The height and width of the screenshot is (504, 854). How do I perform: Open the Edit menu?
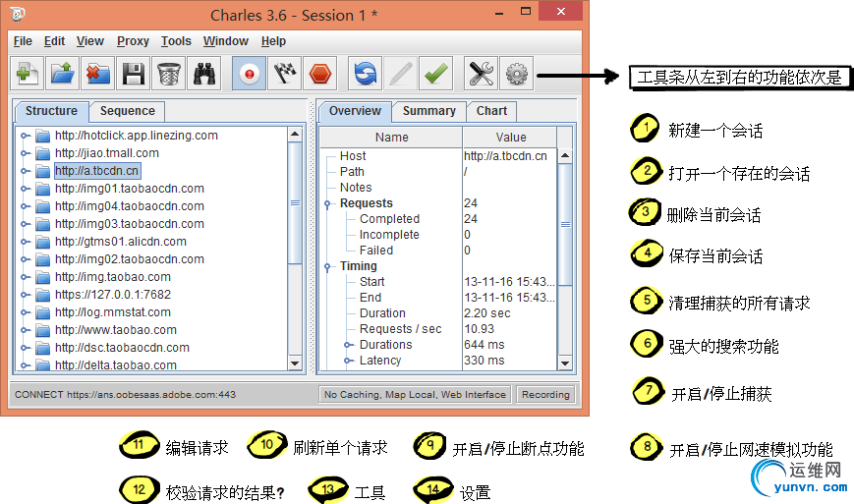pyautogui.click(x=54, y=41)
